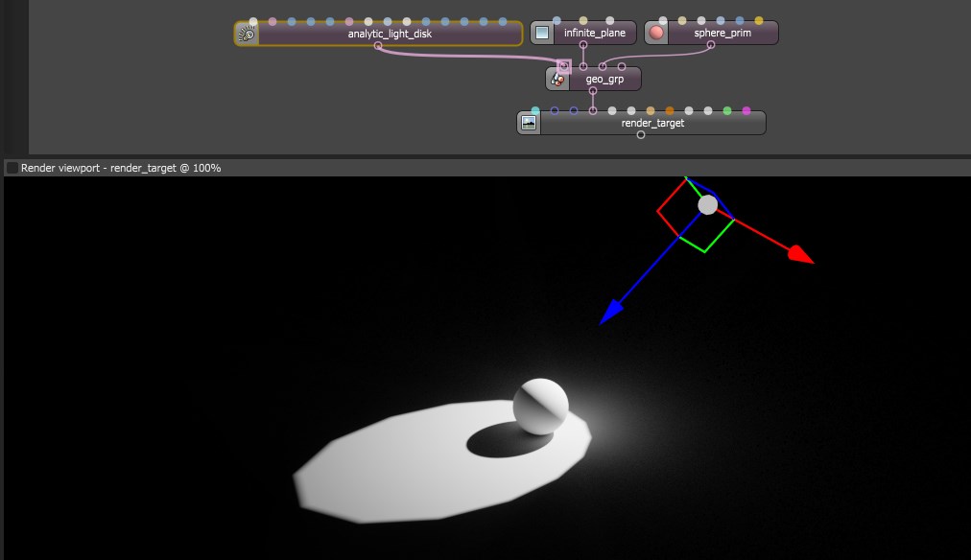
Task: Click the pale yellow second pin on sphere_prim
Action: coord(682,21)
